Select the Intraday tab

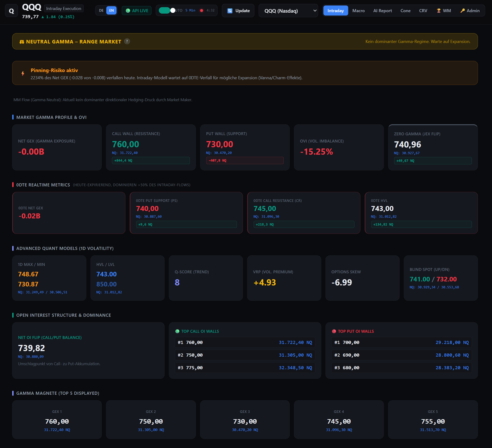coord(336,11)
